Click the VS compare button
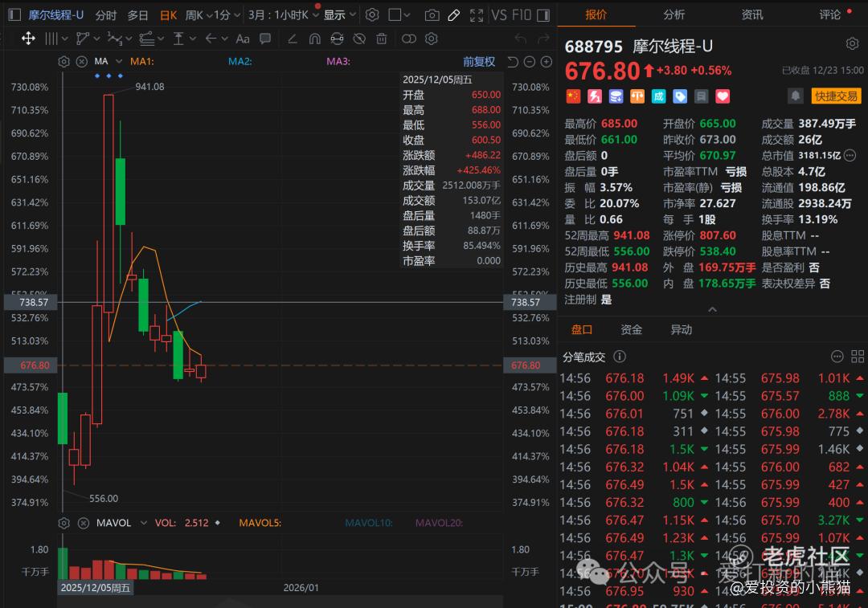 (x=499, y=15)
